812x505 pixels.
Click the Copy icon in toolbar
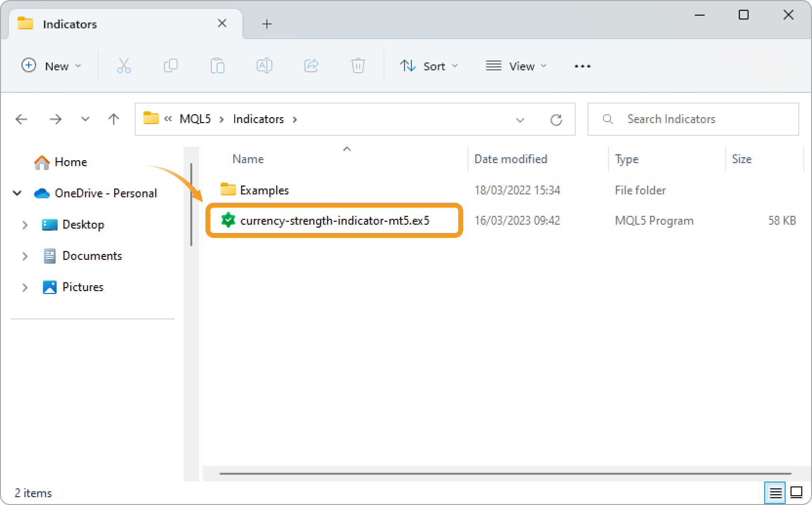[170, 65]
